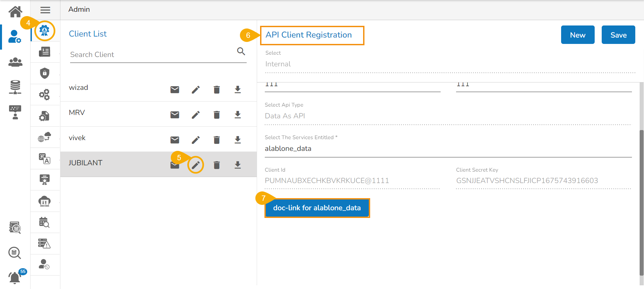This screenshot has height=289, width=644.
Task: Edit the vivek client
Action: pos(196,140)
